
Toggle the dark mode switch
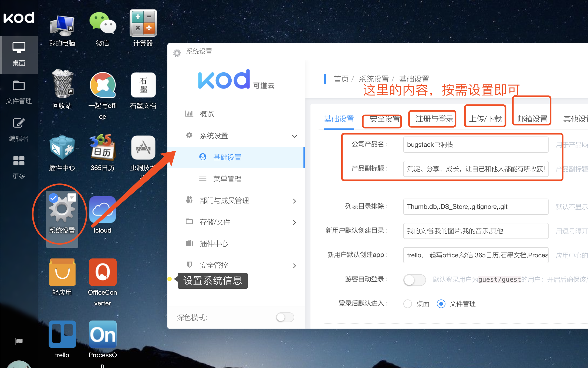pos(285,317)
